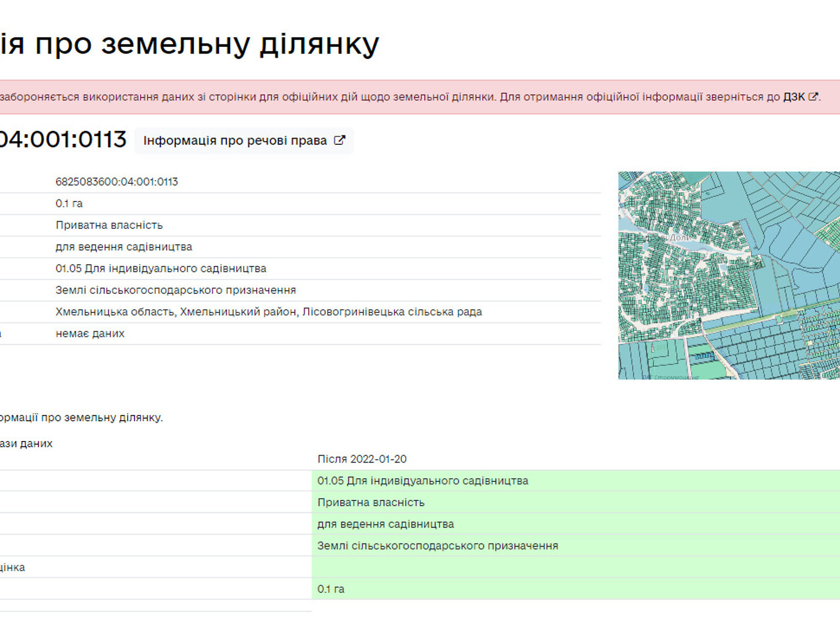Click the green "Землі сільськогосподарського призначення" cell

coord(437,546)
